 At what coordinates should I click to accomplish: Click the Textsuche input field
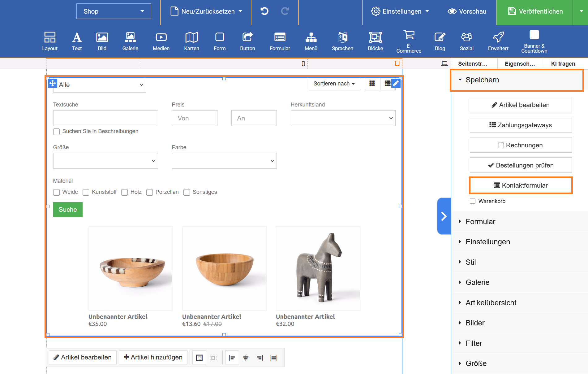(105, 118)
